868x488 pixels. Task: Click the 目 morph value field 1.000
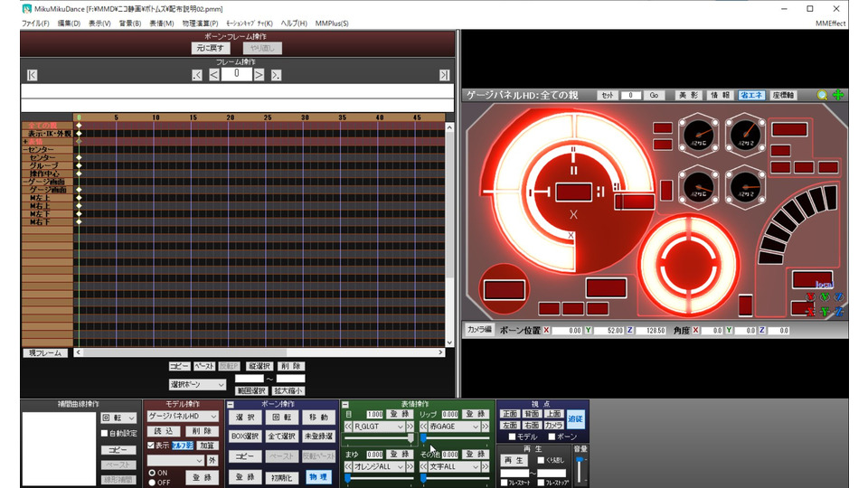point(374,415)
